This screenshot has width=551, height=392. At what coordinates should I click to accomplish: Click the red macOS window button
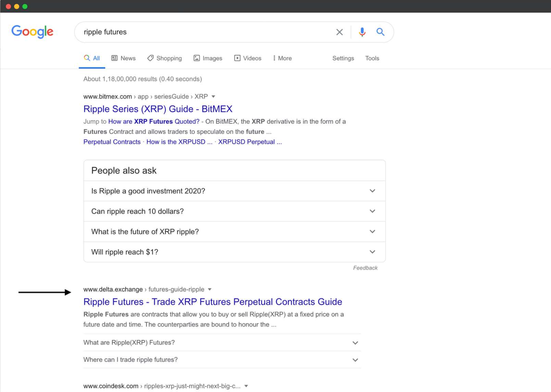coord(8,6)
